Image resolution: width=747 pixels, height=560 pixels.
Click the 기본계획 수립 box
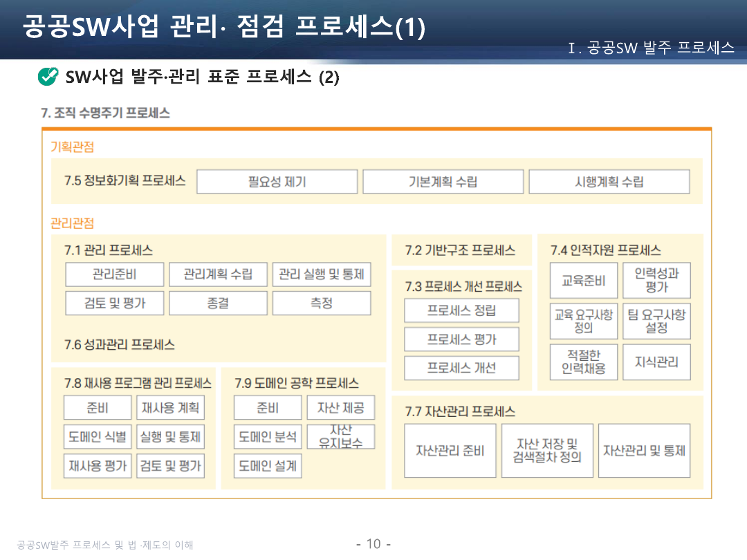point(443,182)
